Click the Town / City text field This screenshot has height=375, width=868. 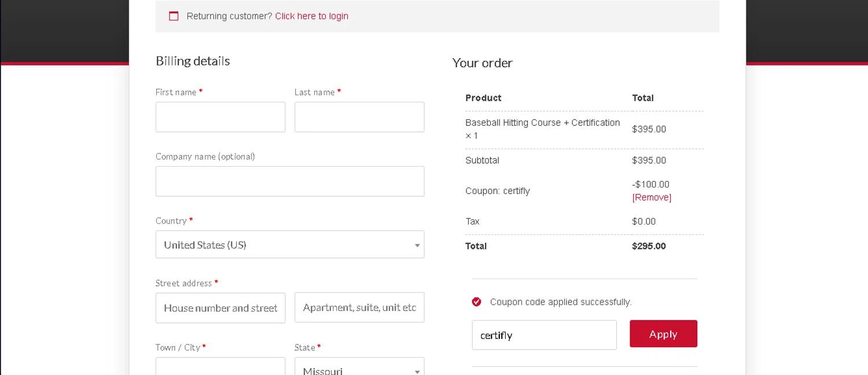(220, 367)
